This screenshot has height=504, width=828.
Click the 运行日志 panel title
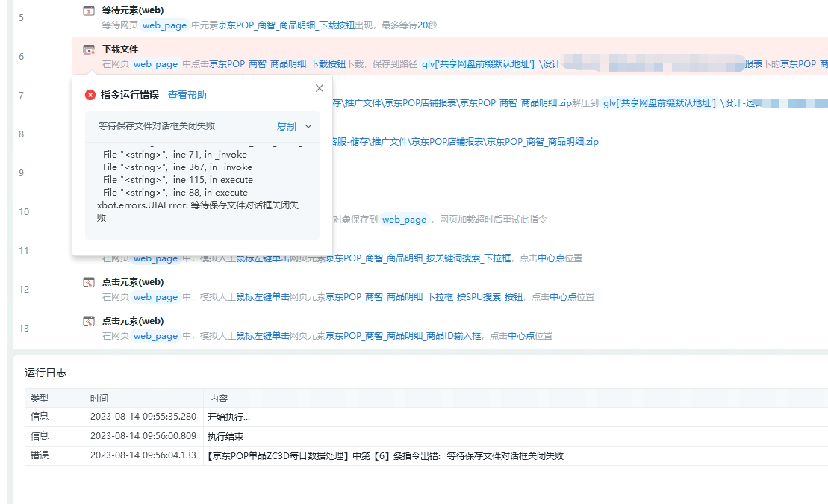pos(46,373)
